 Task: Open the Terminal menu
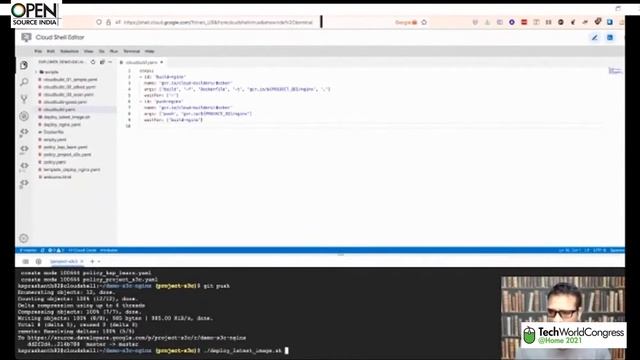coord(131,51)
